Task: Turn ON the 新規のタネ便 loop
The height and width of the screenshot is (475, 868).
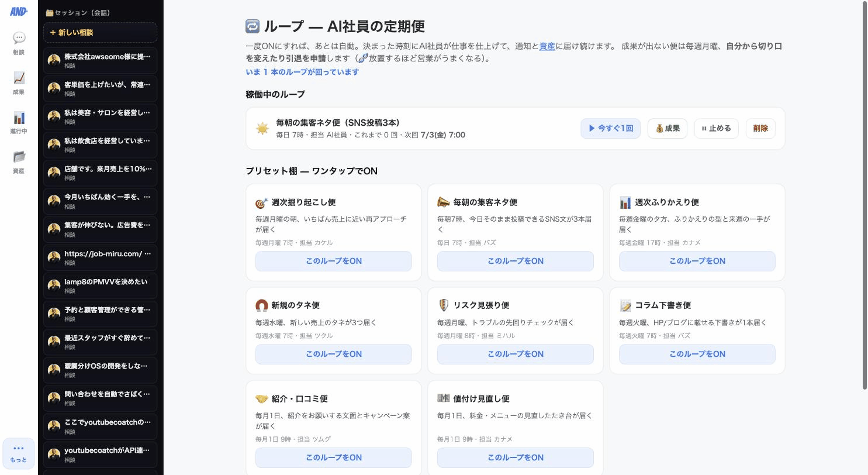Action: pos(333,354)
